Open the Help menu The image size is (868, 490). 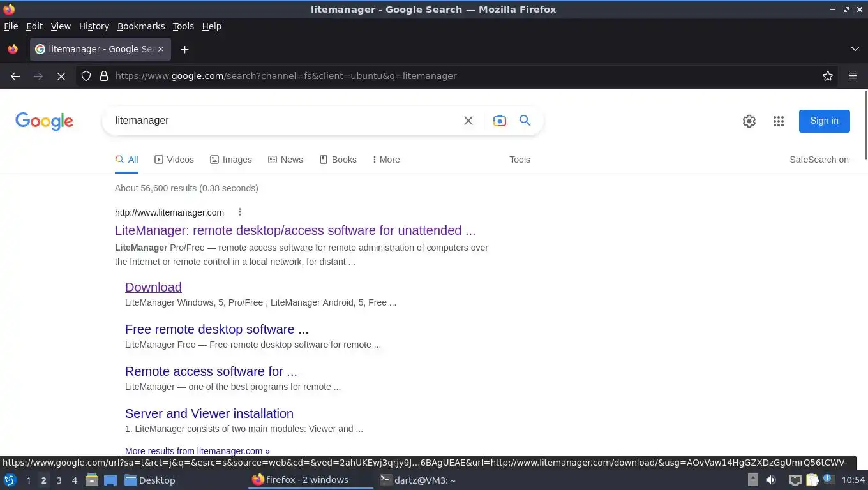[212, 26]
